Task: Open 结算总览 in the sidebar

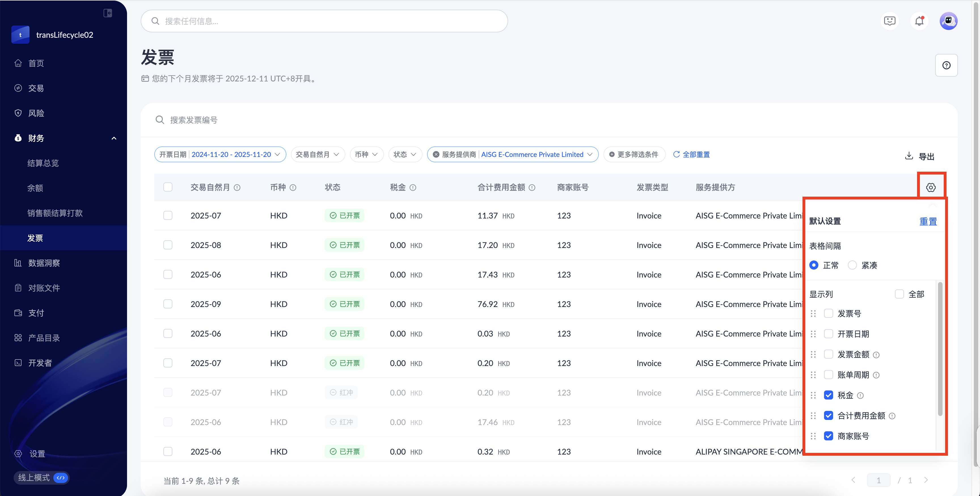Action: pyautogui.click(x=43, y=163)
